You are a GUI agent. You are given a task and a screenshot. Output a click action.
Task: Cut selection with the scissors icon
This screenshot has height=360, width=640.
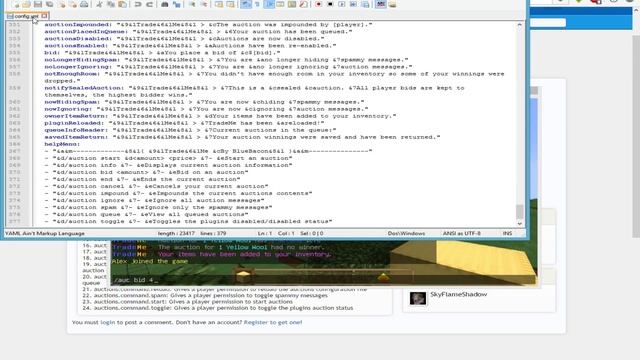(100, 4)
